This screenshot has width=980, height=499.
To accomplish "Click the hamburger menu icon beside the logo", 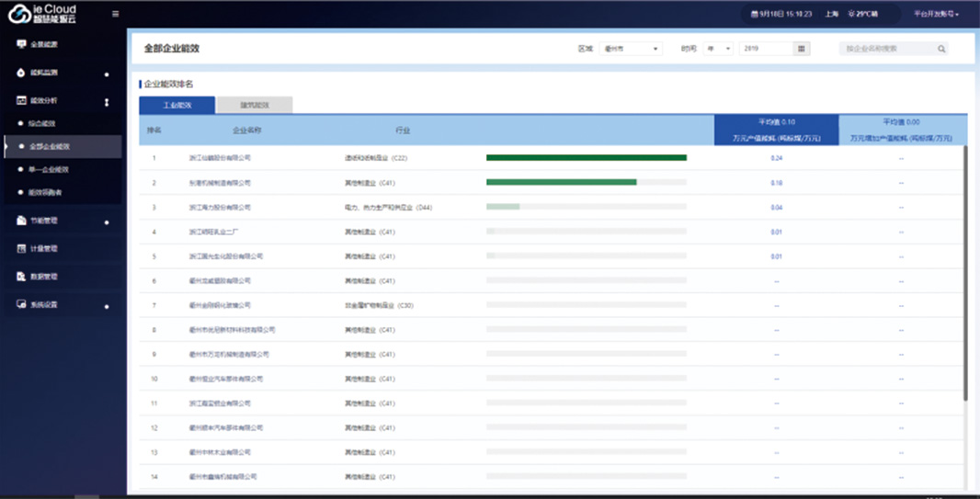I will click(115, 14).
